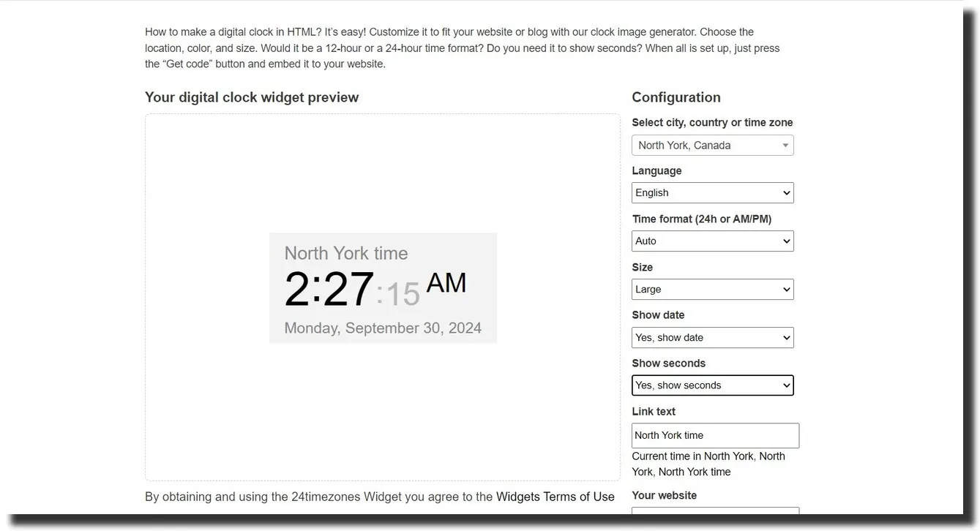Click the digital clock widget preview heading
The width and height of the screenshot is (980, 531).
pos(252,97)
